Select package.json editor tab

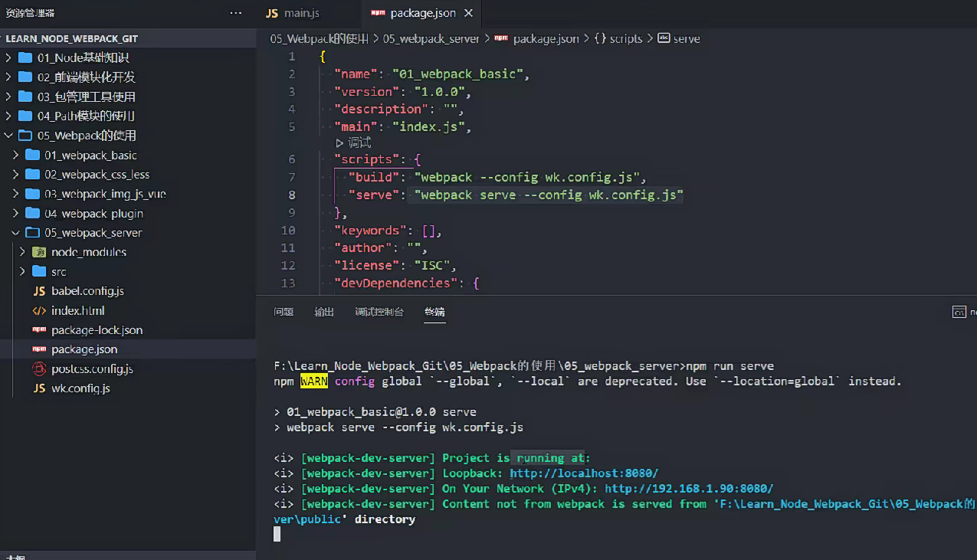(422, 13)
